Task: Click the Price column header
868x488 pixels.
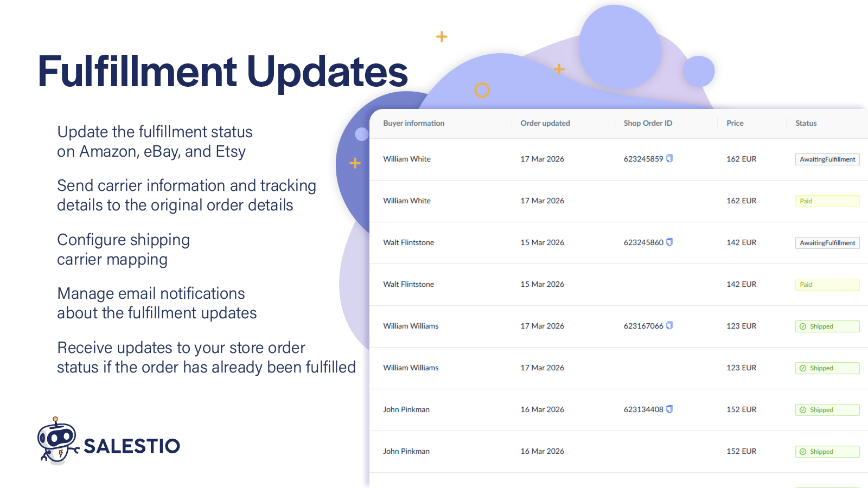Action: (x=735, y=123)
